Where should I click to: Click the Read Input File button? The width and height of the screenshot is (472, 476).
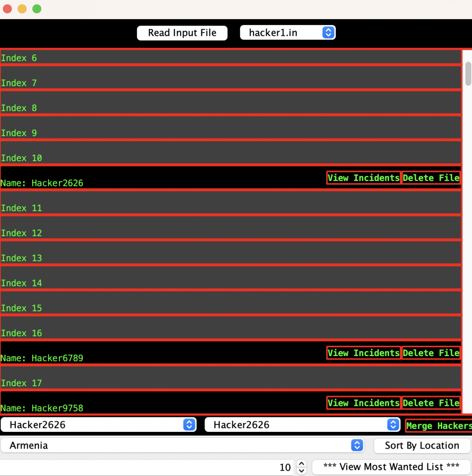182,33
